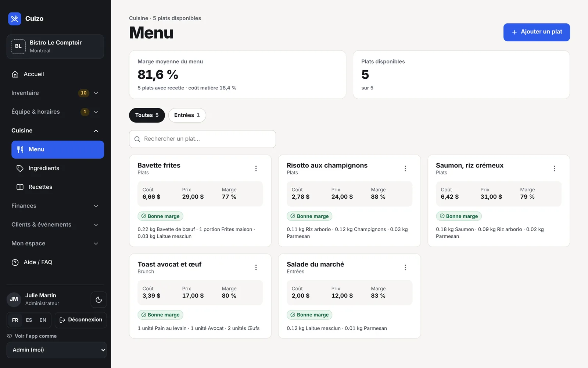The image size is (588, 368).
Task: Expand the Inventaire section
Action: [55, 93]
